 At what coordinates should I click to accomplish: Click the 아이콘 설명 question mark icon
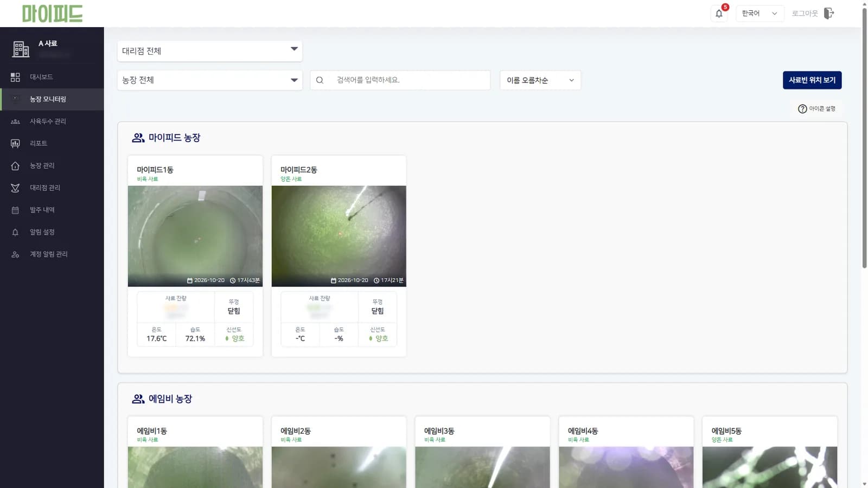[x=802, y=109]
